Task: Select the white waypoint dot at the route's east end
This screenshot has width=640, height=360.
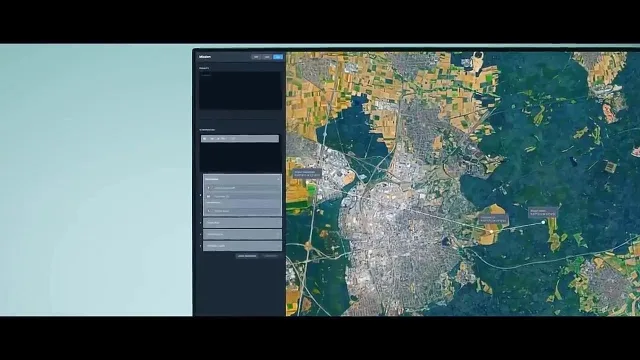Action: pyautogui.click(x=543, y=222)
